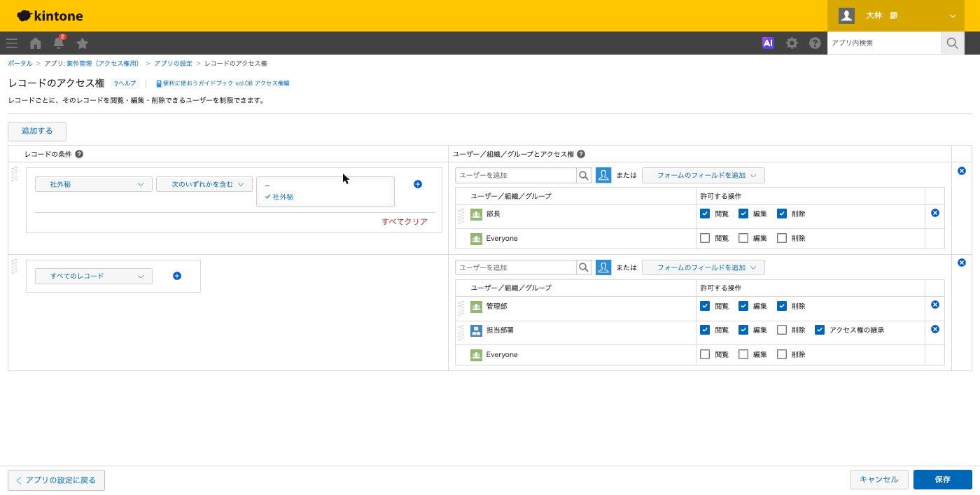The height and width of the screenshot is (495, 980).
Task: Delete the first access rule row
Action: (962, 171)
